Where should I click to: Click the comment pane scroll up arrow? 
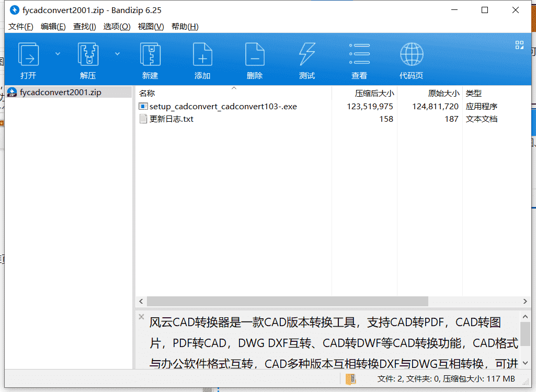pos(525,317)
